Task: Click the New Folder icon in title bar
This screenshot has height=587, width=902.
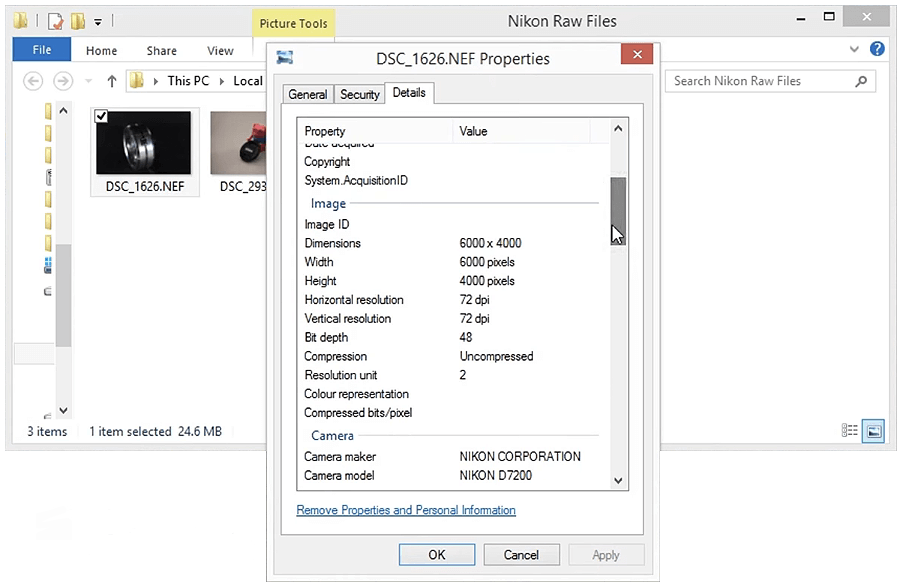Action: 78,20
